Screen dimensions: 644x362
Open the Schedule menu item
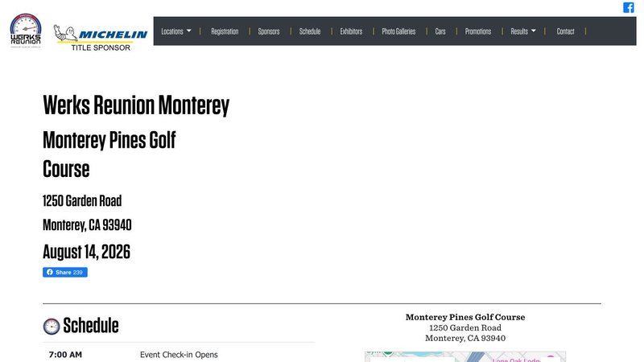point(310,31)
